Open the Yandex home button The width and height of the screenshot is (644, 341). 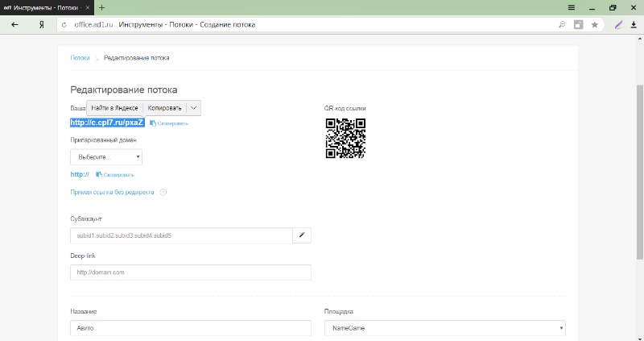pyautogui.click(x=40, y=25)
